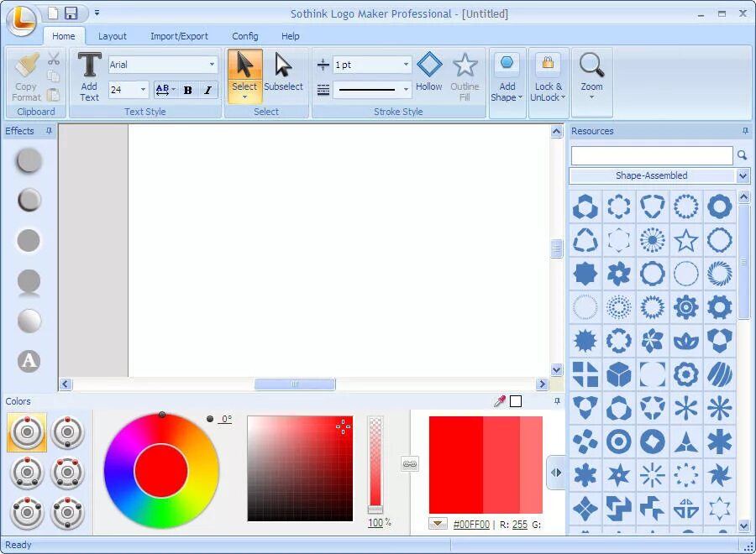Viewport: 756px width, 554px height.
Task: Open the Config tab
Action: [245, 36]
